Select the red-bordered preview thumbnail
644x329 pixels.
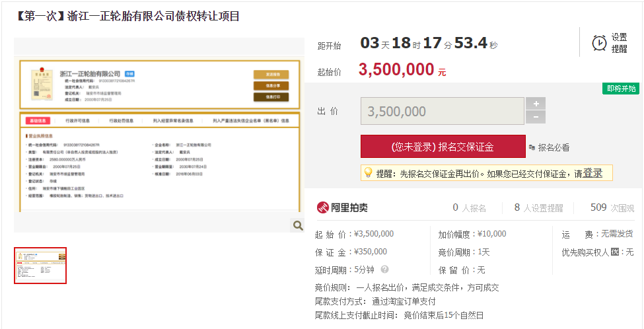pos(40,266)
